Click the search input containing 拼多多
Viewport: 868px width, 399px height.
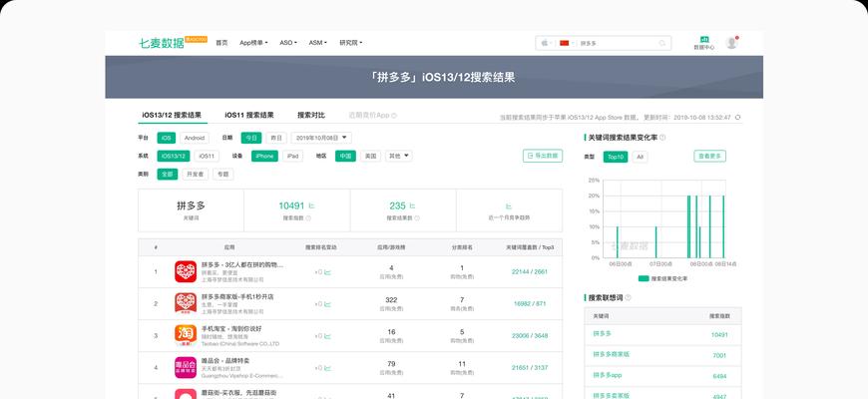(x=618, y=43)
